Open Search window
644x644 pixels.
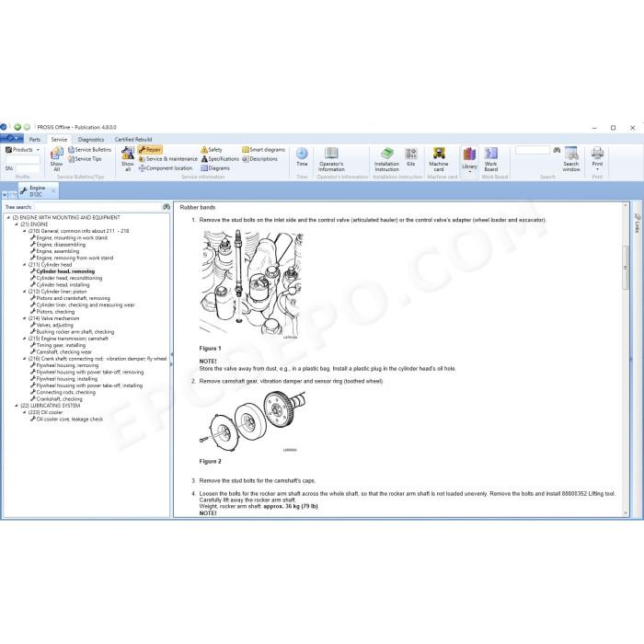coord(571,159)
